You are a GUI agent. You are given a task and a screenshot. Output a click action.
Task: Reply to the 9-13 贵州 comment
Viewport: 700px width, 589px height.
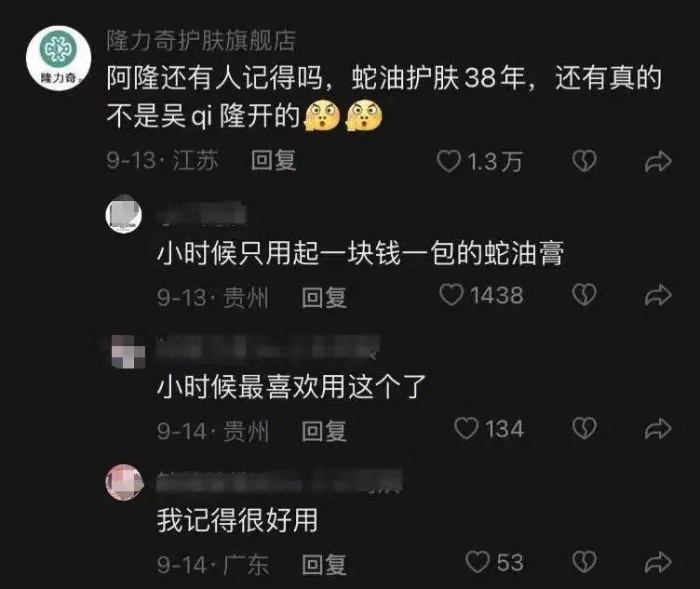(324, 298)
